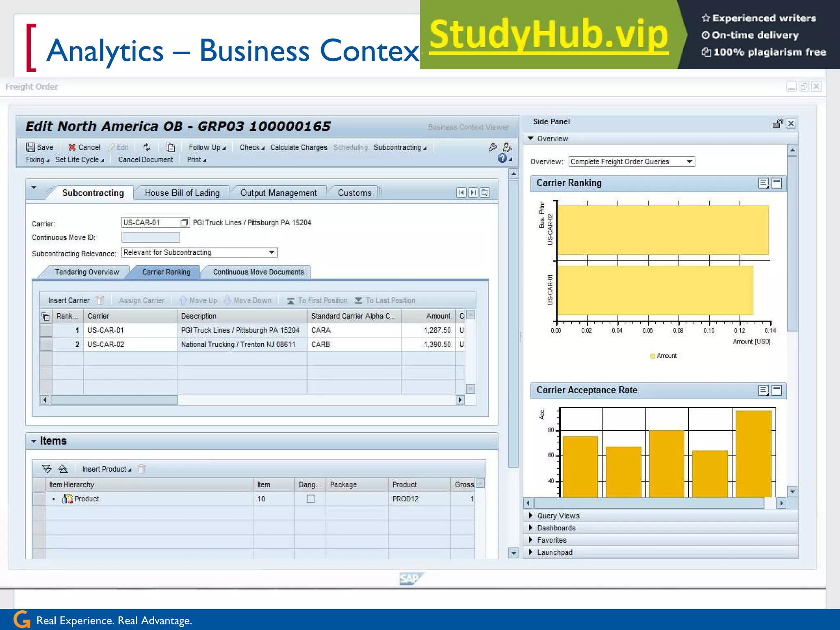
Task: Click trash icon beside Insert Carrier
Action: pyautogui.click(x=100, y=300)
